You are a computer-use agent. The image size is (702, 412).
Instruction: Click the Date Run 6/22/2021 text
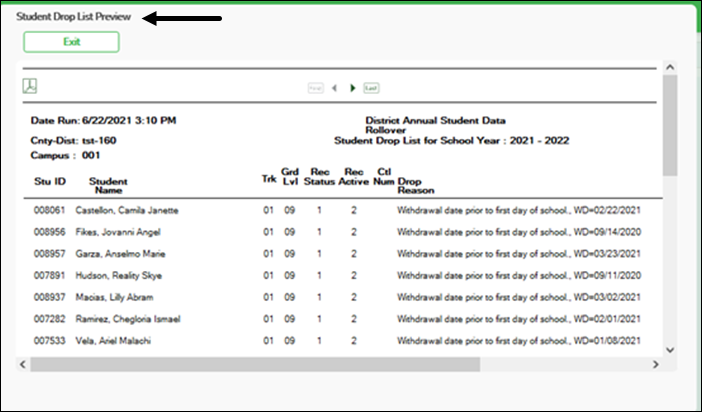coord(103,120)
